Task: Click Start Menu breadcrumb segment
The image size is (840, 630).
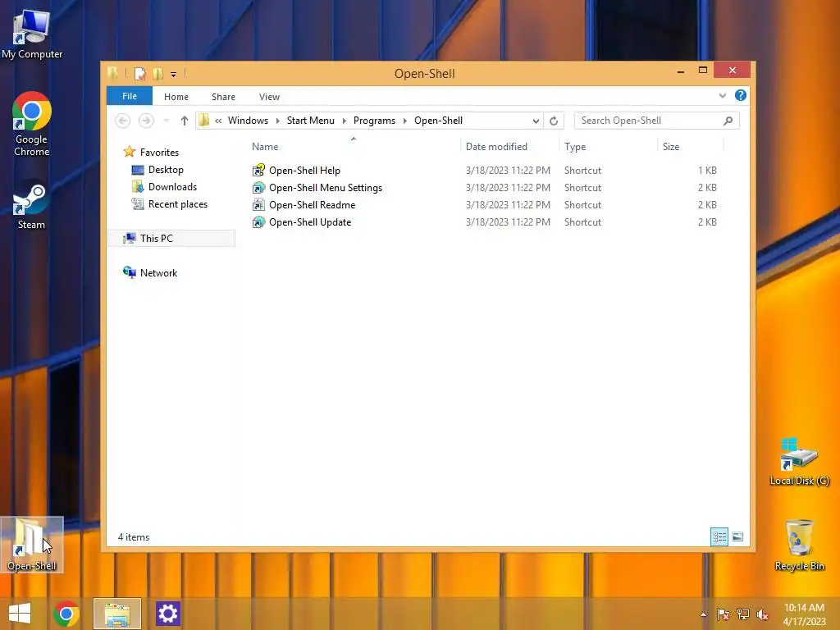Action: (310, 121)
